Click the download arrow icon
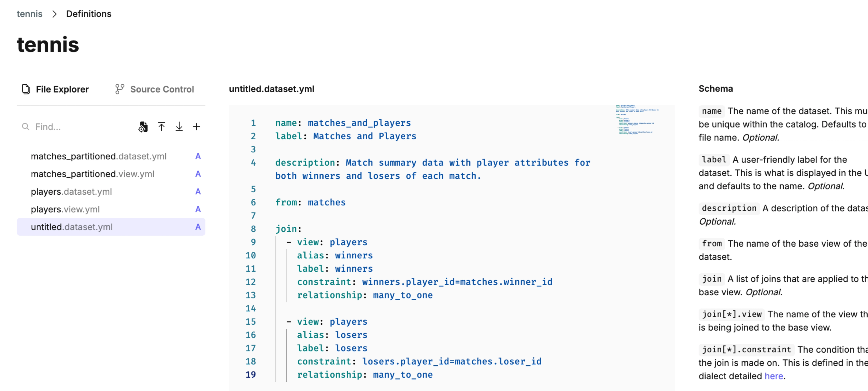This screenshot has height=391, width=868. pos(179,127)
